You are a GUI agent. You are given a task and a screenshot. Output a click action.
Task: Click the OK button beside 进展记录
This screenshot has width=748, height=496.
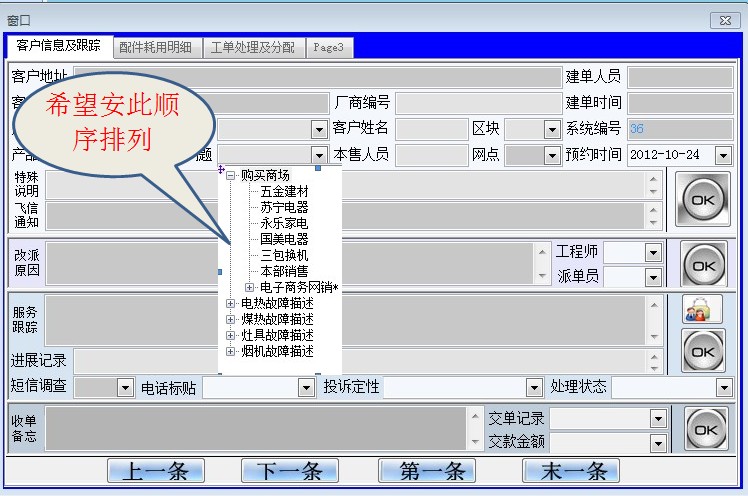tap(703, 351)
